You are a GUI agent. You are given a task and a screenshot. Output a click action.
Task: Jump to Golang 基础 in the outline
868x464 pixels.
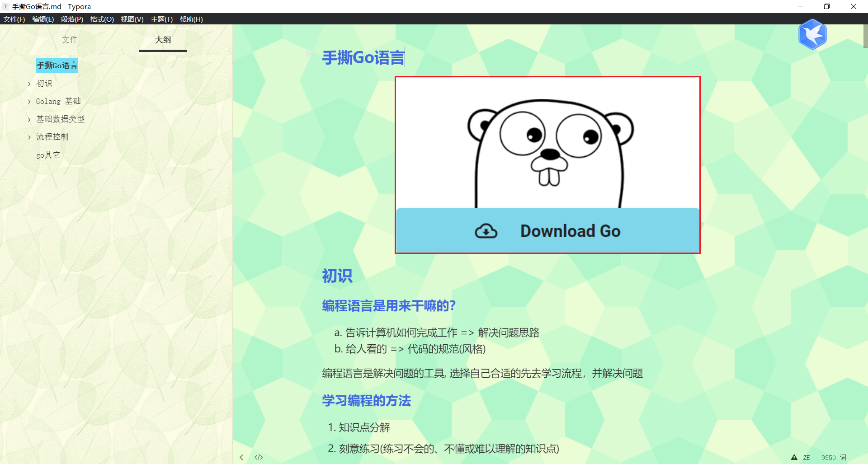58,101
